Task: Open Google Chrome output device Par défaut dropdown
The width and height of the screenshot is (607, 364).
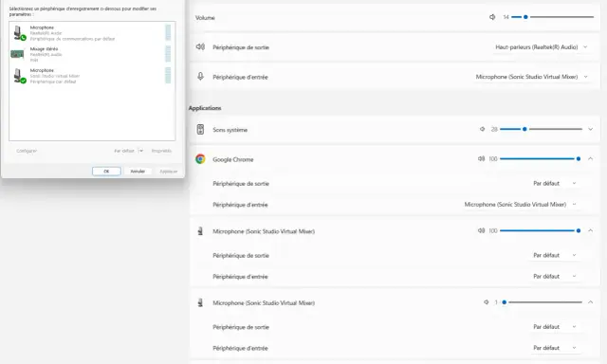Action: click(554, 183)
